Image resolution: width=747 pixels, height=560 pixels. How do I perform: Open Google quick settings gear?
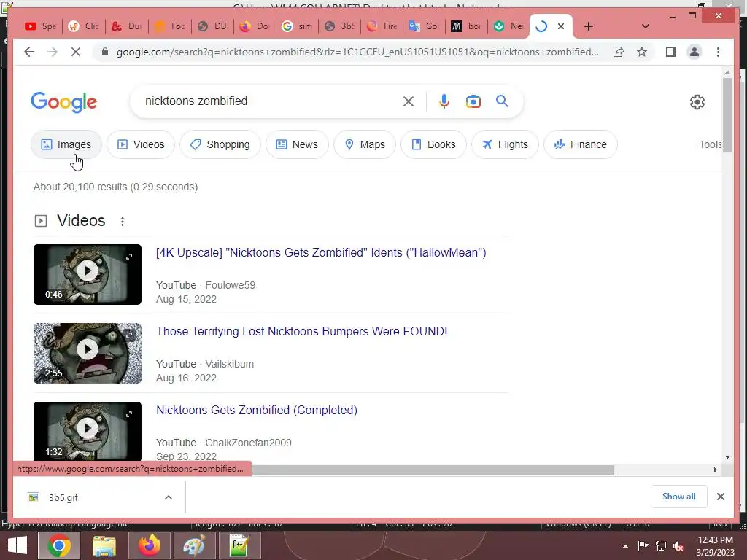pyautogui.click(x=697, y=102)
